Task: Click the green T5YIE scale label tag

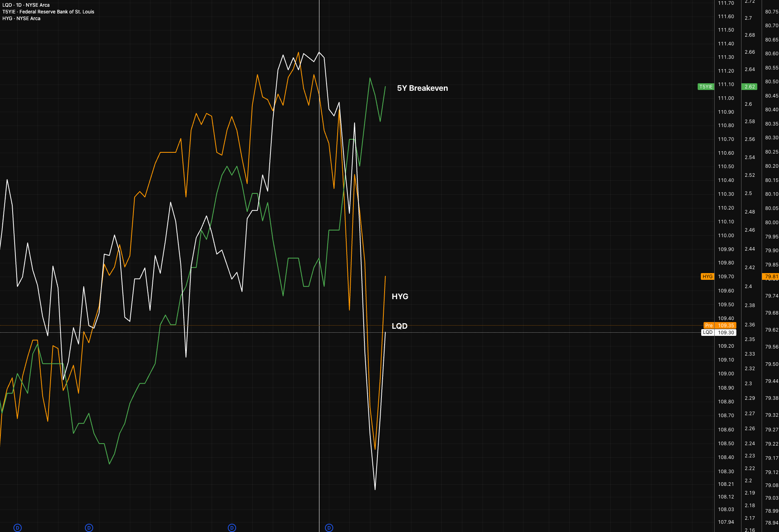Action: [706, 87]
